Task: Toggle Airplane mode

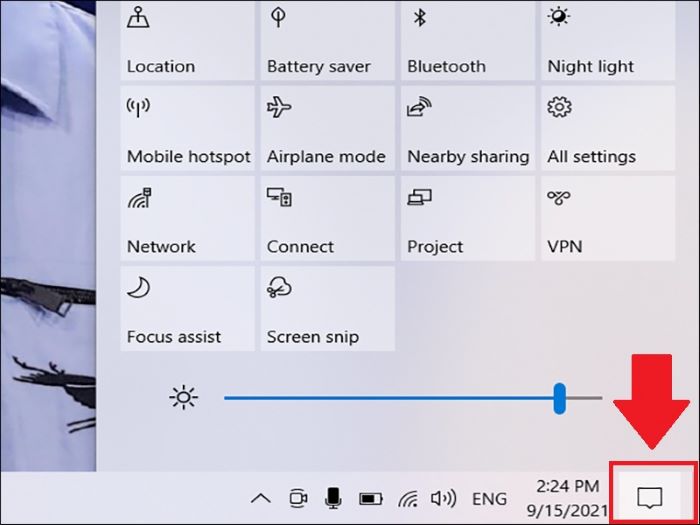Action: (x=328, y=130)
